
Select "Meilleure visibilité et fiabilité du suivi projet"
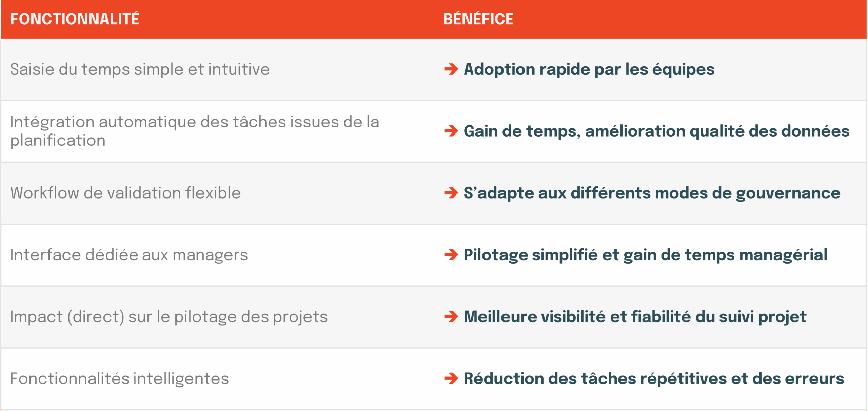pyautogui.click(x=635, y=316)
